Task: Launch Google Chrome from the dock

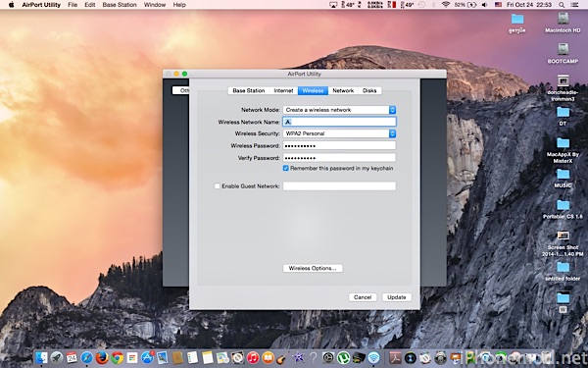Action: [x=117, y=358]
